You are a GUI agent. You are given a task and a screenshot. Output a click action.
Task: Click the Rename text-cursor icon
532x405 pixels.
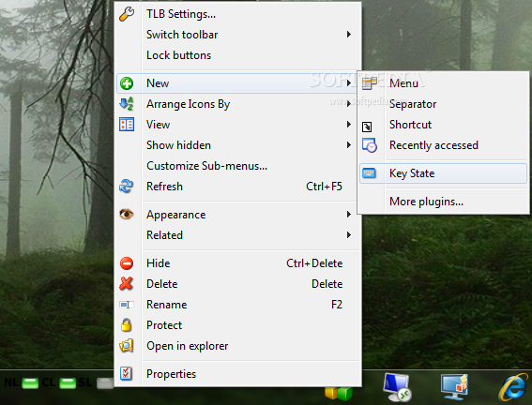pos(127,305)
